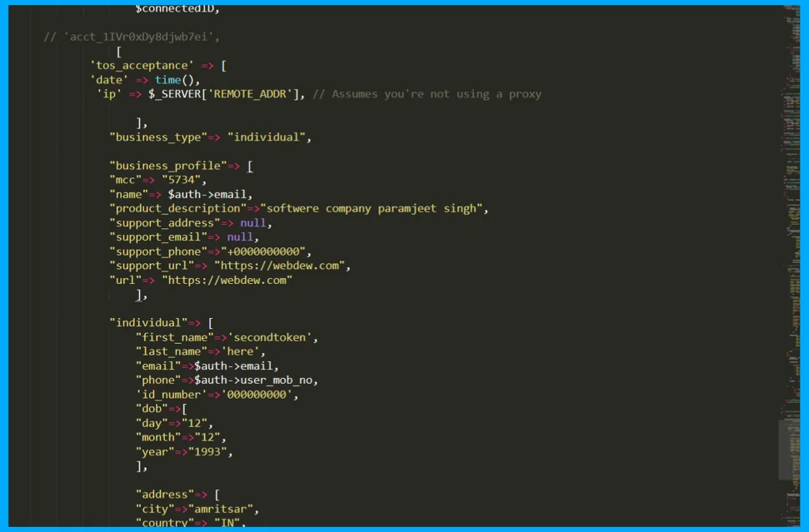Place cursor on the "business_type" key
809x532 pixels.
(158, 137)
